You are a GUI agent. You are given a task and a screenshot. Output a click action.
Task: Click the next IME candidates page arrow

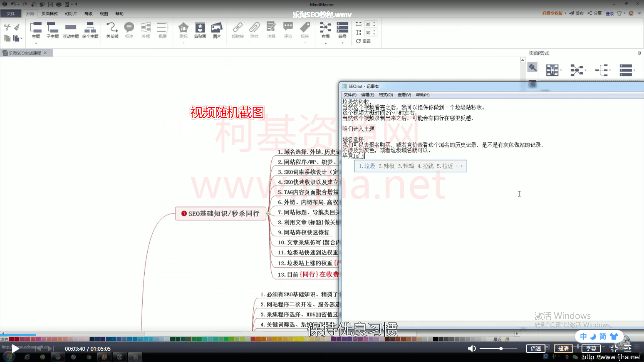coord(462,166)
